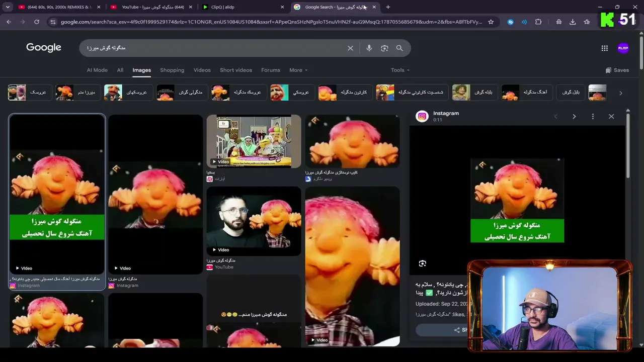The image size is (644, 362).
Task: Open a new browser tab
Action: pos(388,7)
